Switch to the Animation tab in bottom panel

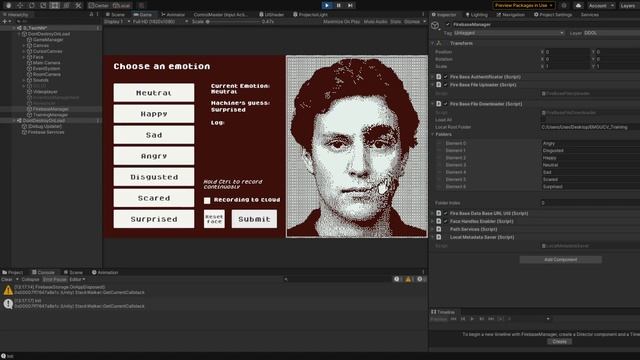(x=105, y=272)
